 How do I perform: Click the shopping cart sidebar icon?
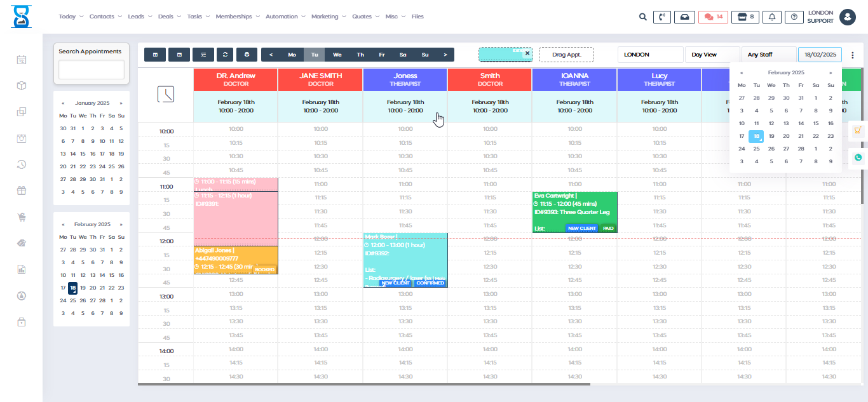[22, 217]
